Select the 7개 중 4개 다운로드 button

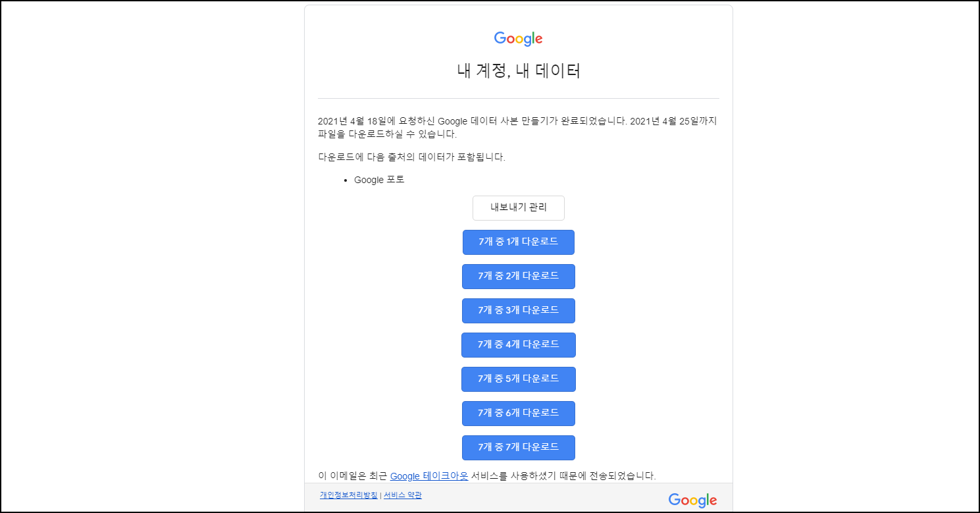pos(519,345)
